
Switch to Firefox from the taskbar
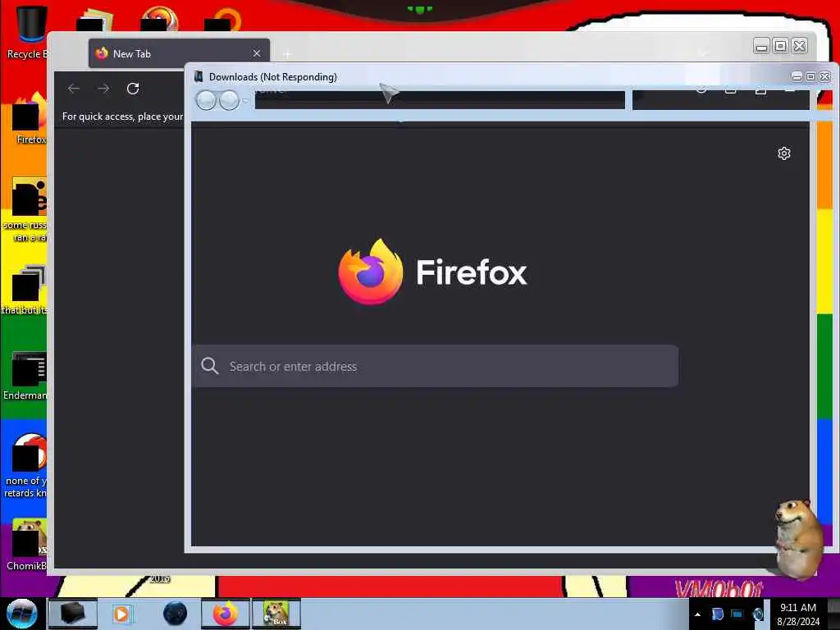[x=225, y=614]
